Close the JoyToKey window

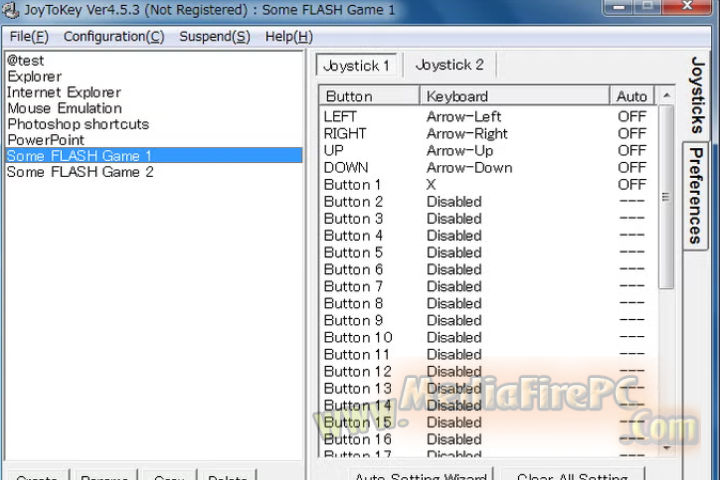coord(687,6)
